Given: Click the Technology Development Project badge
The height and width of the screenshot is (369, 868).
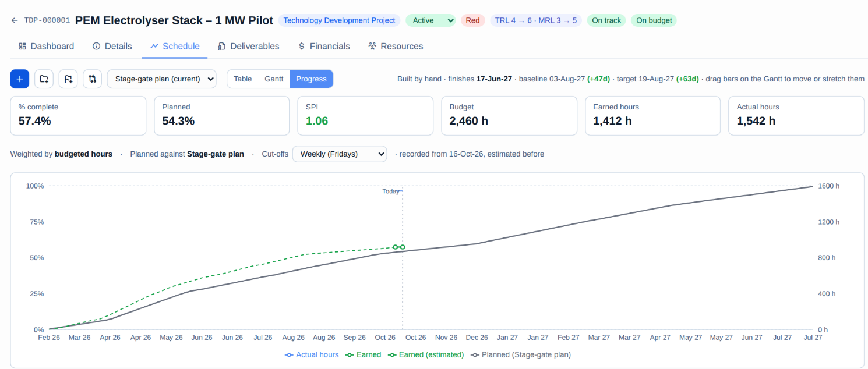Looking at the screenshot, I should [339, 20].
